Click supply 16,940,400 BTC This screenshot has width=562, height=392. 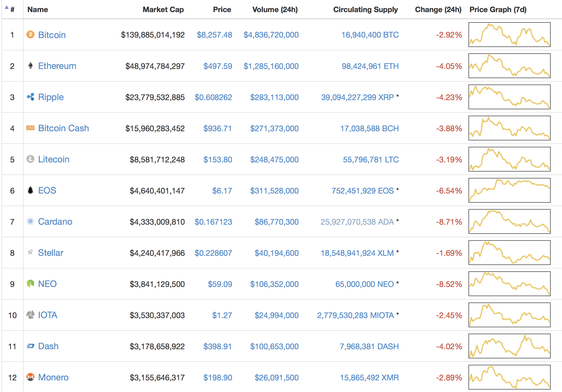click(x=370, y=35)
